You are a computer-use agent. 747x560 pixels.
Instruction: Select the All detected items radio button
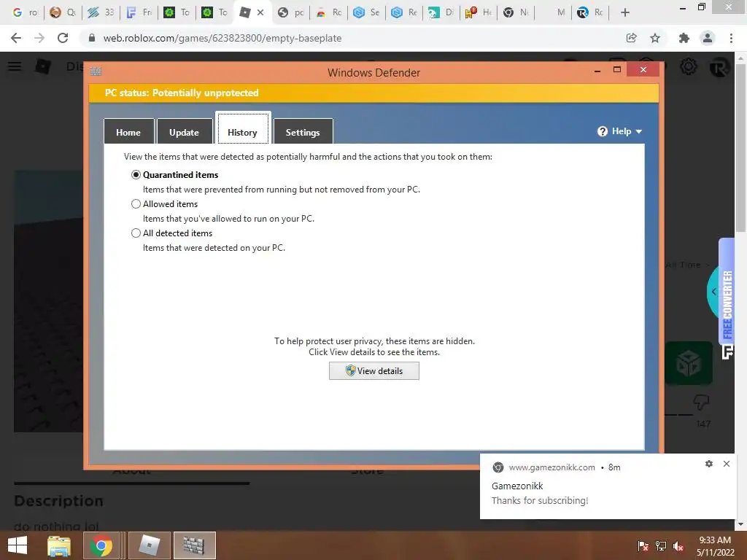(136, 233)
